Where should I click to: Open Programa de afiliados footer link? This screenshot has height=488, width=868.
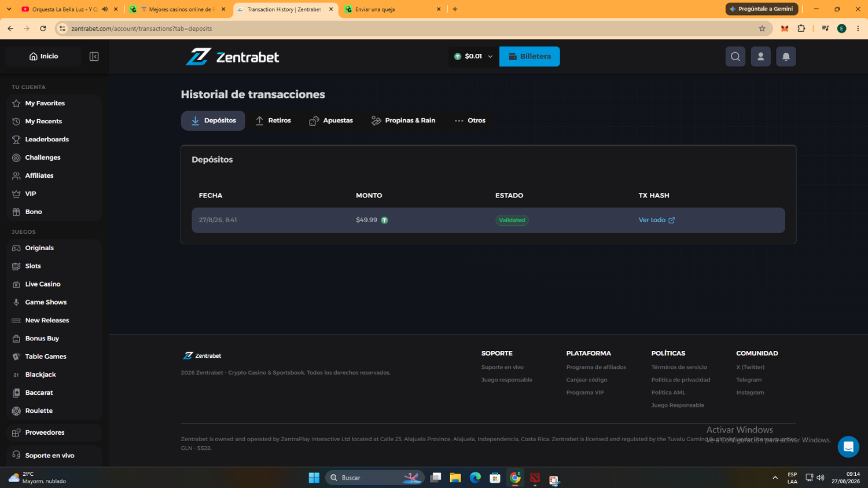[x=596, y=367]
